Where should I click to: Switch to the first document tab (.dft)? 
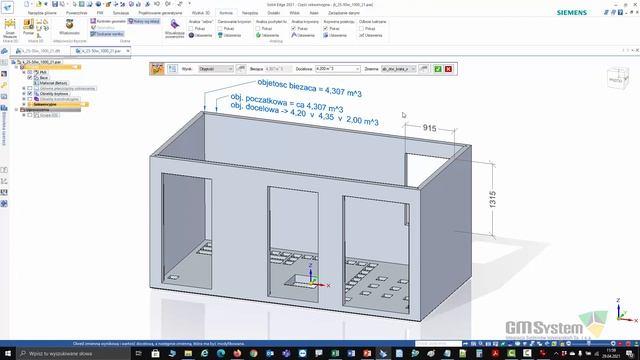click(x=40, y=51)
